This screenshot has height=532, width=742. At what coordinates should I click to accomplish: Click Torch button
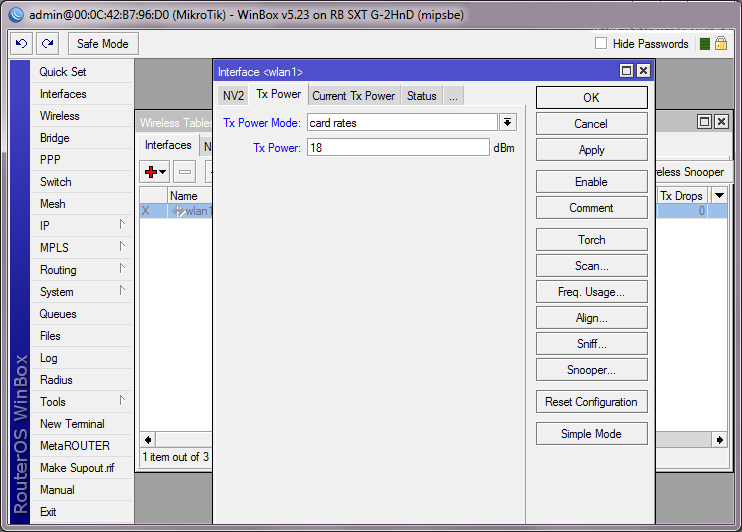click(x=592, y=240)
